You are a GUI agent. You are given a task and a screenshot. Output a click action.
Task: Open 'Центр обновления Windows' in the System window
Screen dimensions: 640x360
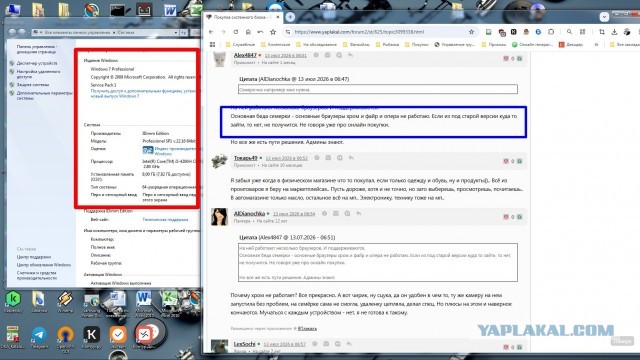click(44, 265)
